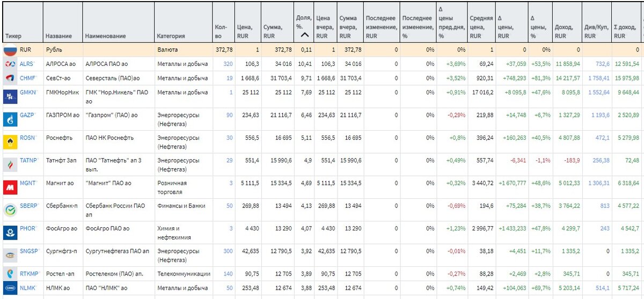Viewport: 644px width, 299px height.
Task: Open the GAZP ticker link
Action: coord(27,115)
